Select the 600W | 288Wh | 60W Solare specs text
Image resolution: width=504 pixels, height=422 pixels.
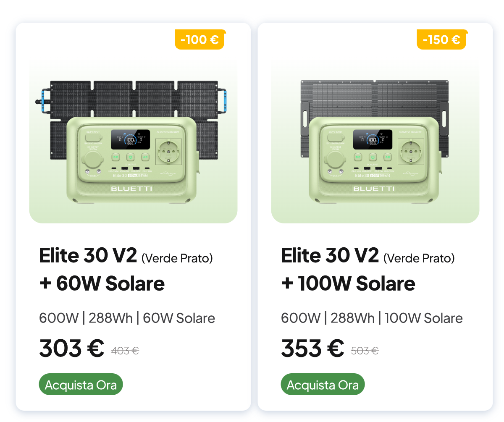[x=127, y=318]
